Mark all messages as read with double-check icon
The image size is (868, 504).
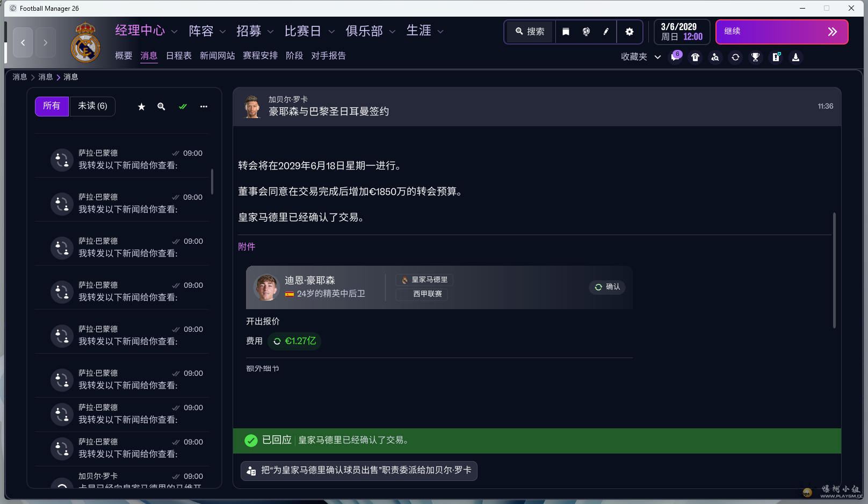tap(183, 106)
